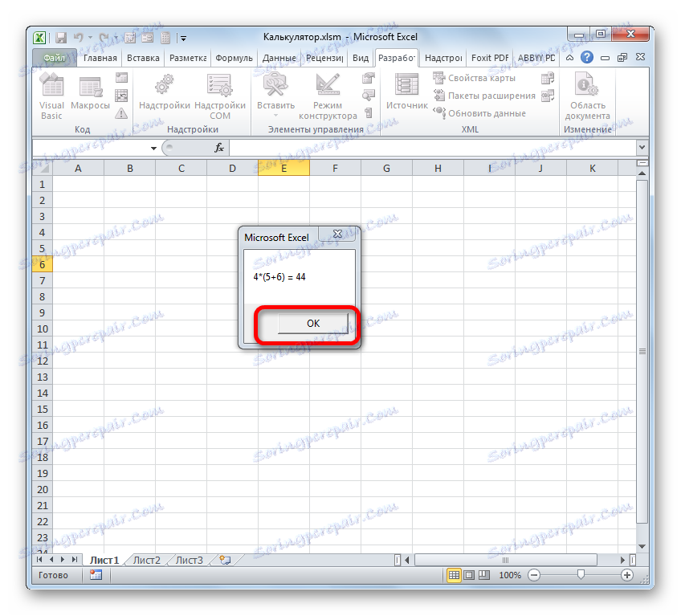
Task: Switch to Page Layout view in status bar
Action: 469,575
